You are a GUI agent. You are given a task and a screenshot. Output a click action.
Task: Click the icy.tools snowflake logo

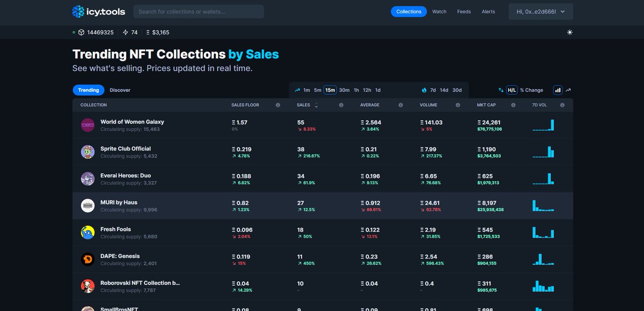(78, 11)
